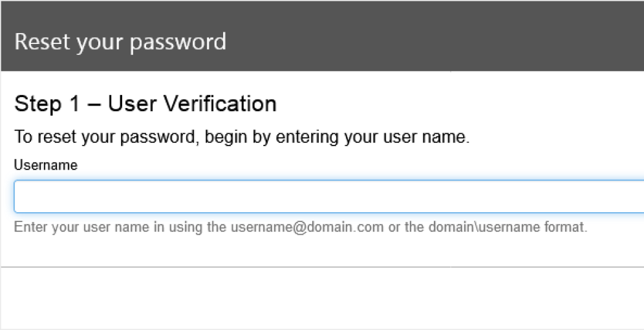Select the Username field label
644x330 pixels.
pyautogui.click(x=46, y=165)
